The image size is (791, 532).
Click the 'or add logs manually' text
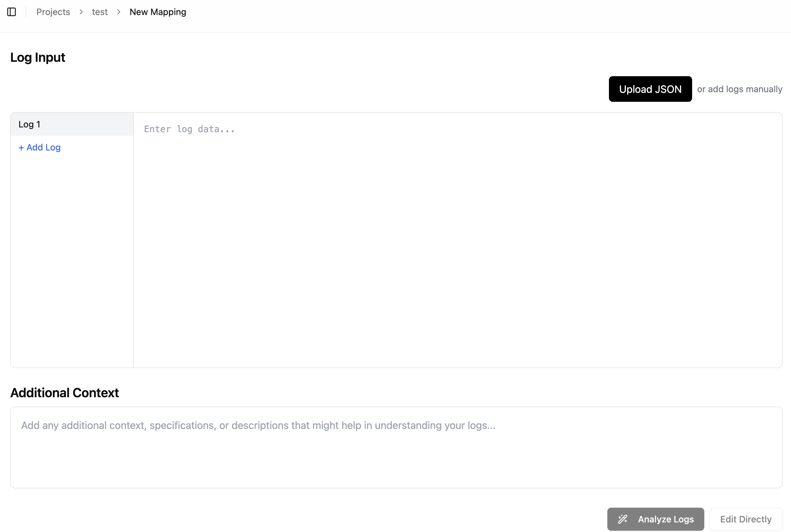coord(739,89)
